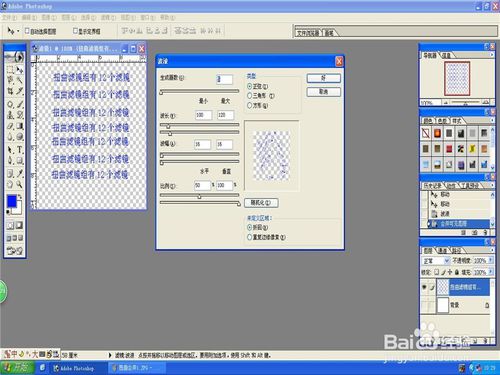500x375 pixels.
Task: Select the Rectangular Marquee tool
Action: (x=10, y=70)
